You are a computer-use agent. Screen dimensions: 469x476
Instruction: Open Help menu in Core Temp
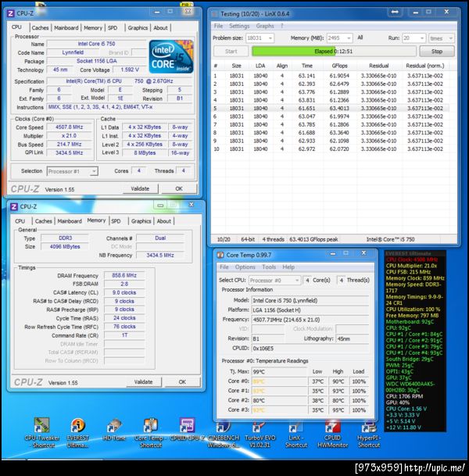288,267
